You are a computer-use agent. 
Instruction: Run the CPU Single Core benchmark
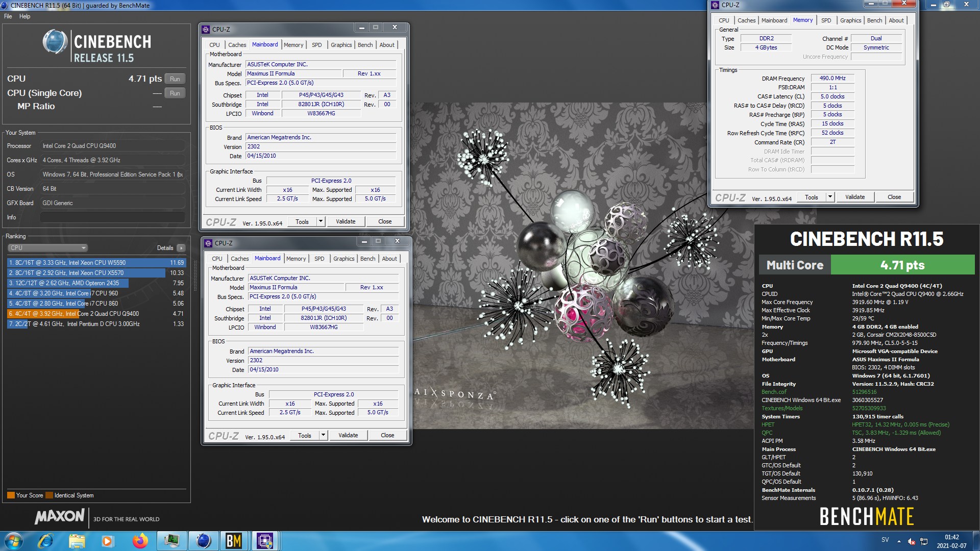[175, 93]
